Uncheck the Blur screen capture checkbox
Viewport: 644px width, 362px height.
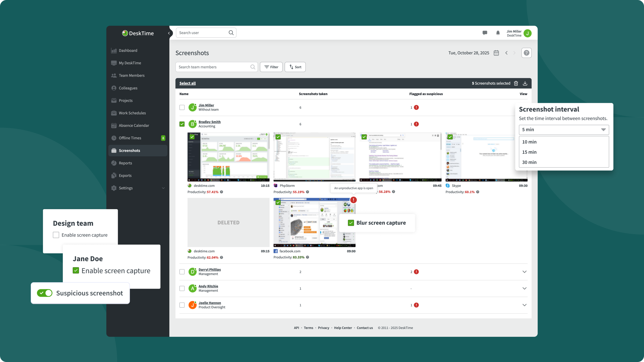point(351,223)
